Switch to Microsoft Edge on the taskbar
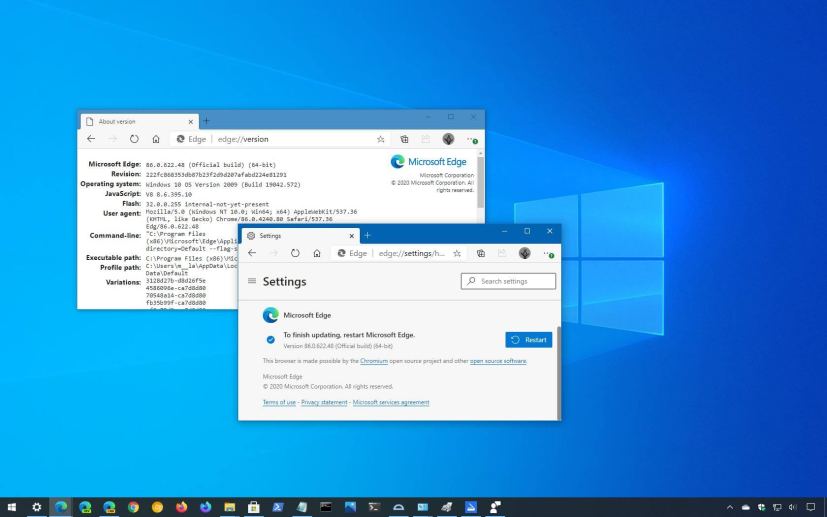The image size is (827, 517). point(61,507)
